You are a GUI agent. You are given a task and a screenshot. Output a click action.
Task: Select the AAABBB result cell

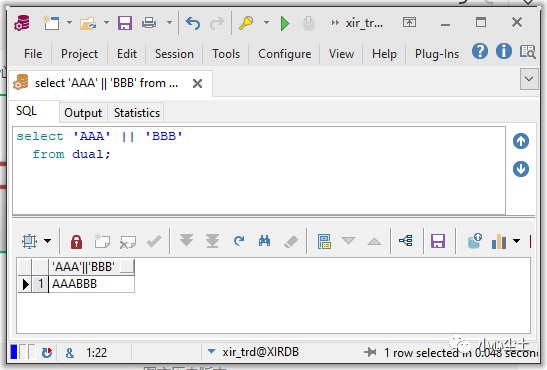pyautogui.click(x=91, y=284)
